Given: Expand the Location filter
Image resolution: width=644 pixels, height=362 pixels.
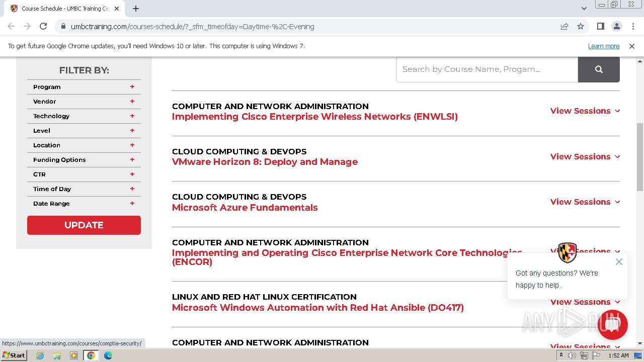Looking at the screenshot, I should 84,145.
